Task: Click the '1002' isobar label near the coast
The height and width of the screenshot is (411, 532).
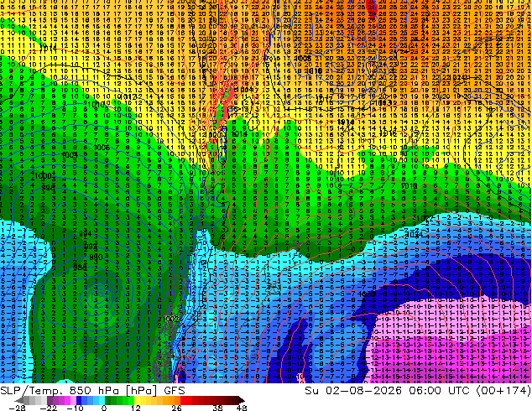Action: coord(170,319)
